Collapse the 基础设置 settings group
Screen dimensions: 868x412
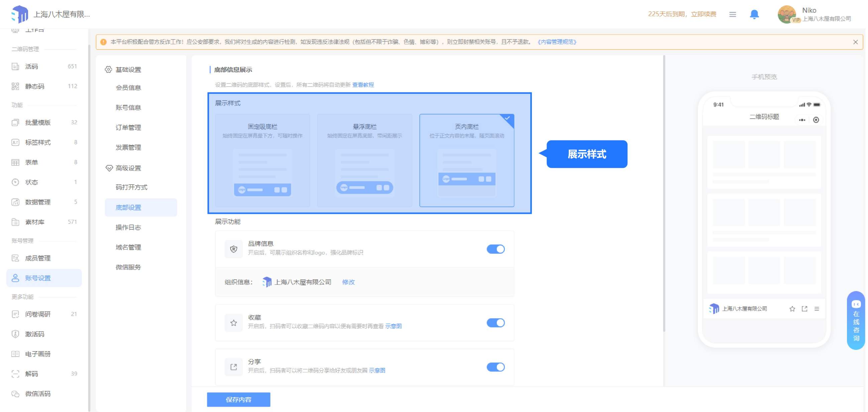(123, 70)
